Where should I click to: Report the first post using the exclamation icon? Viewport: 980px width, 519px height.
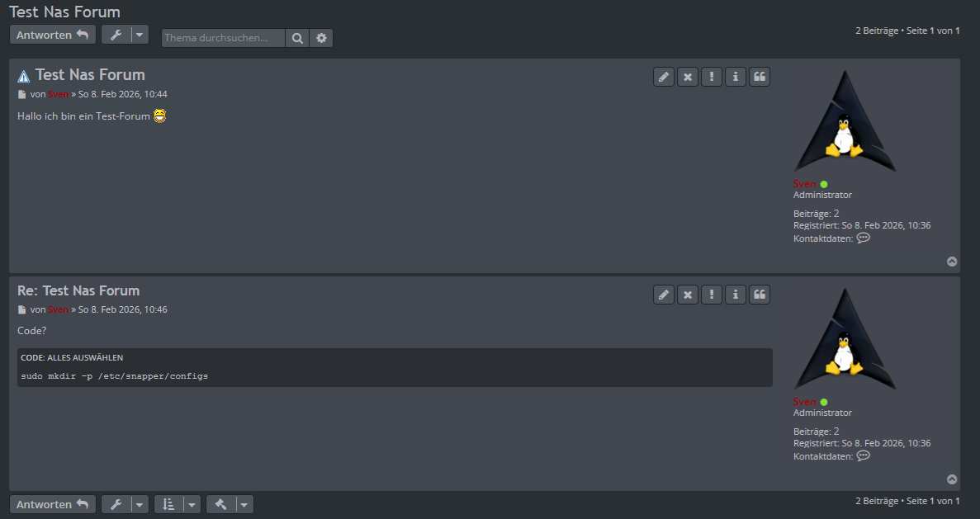[712, 77]
